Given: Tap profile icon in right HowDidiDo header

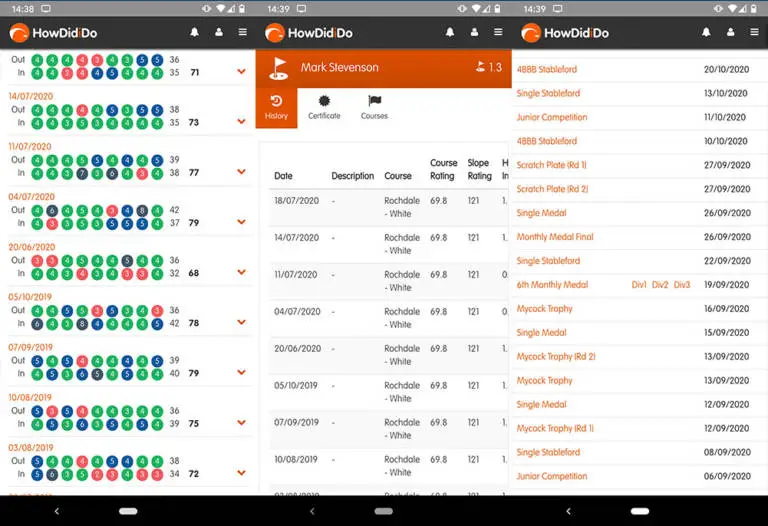Looking at the screenshot, I should 731,32.
